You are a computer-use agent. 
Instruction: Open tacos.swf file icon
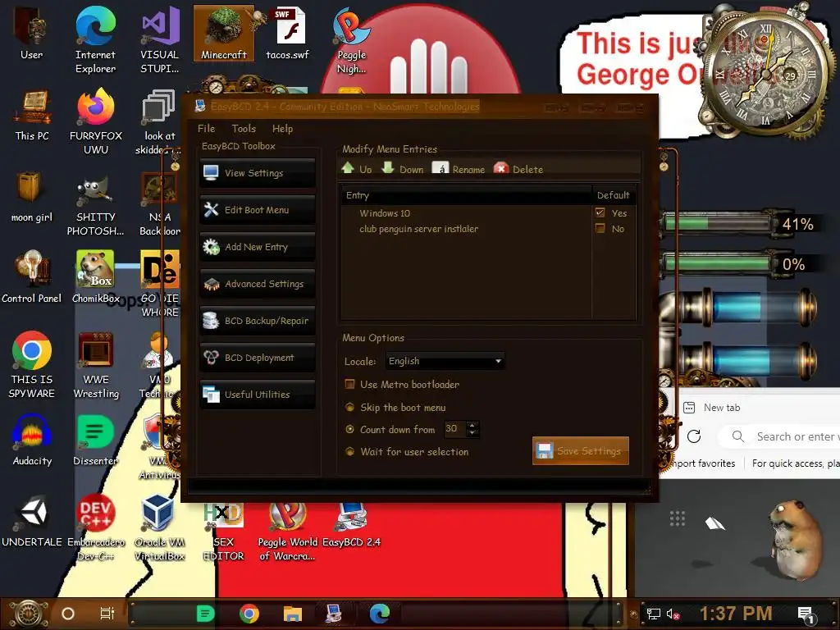288,33
